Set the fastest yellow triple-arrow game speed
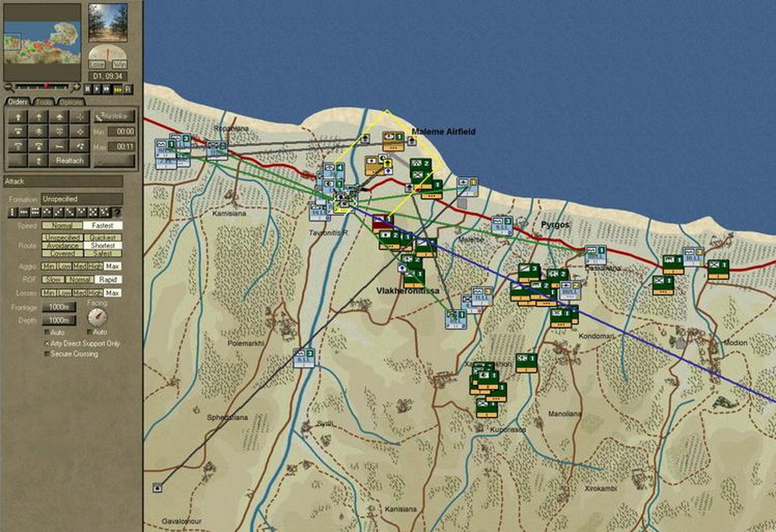The image size is (776, 532). [118, 89]
